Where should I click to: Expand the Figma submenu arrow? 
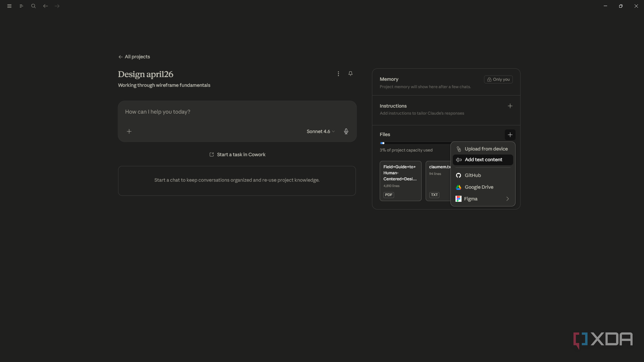[x=507, y=199]
